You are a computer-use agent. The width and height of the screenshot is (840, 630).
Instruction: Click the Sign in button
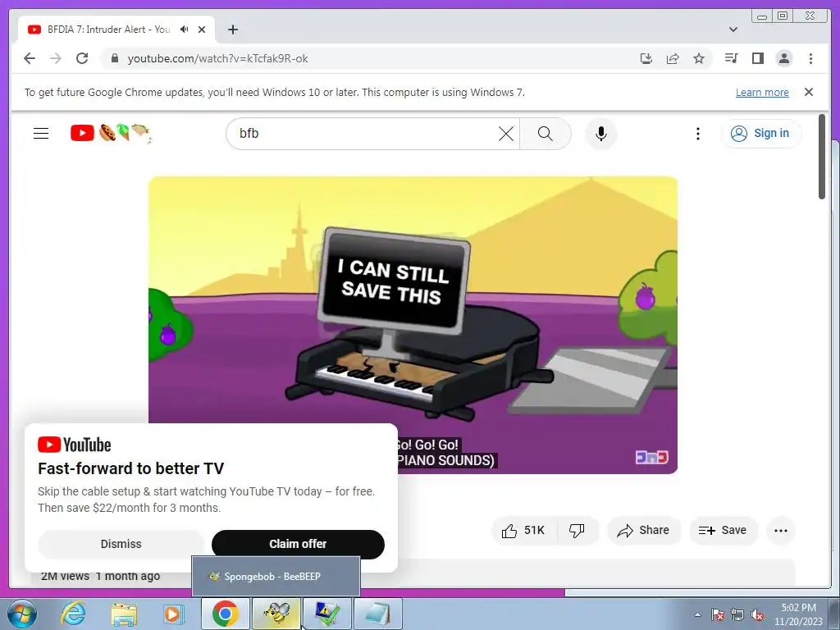[x=761, y=134]
